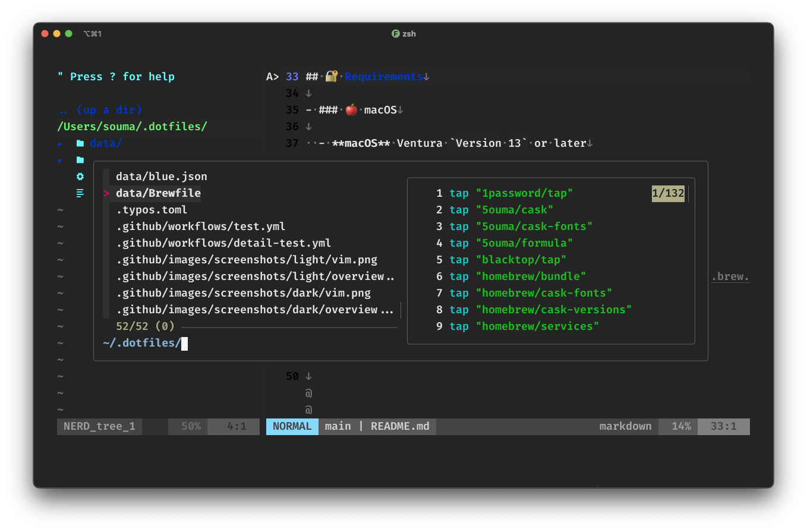807x532 pixels.
Task: Select screenshots/light/overview result
Action: coord(256,276)
